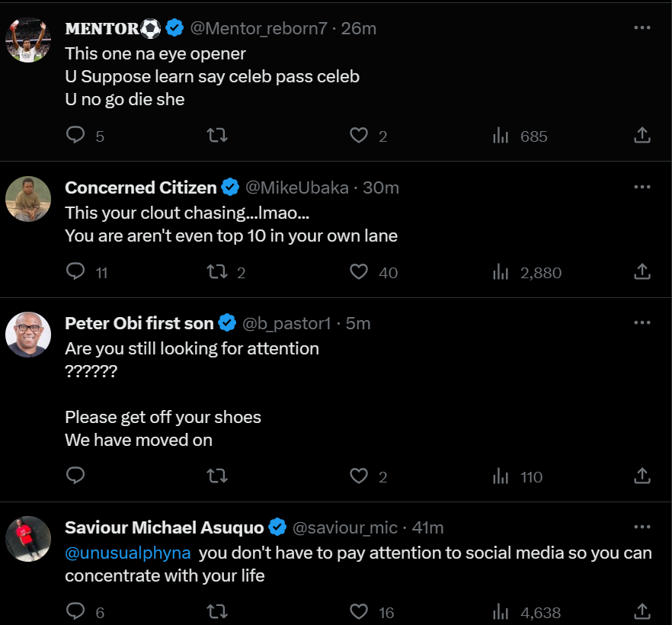
Task: Open @MikeUbaka profile handle
Action: click(298, 187)
